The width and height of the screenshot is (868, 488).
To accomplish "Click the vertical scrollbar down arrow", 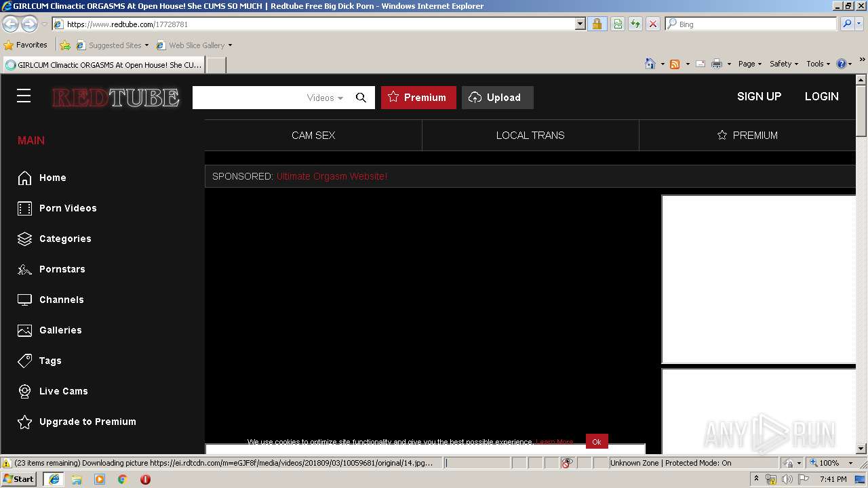I will [x=861, y=448].
